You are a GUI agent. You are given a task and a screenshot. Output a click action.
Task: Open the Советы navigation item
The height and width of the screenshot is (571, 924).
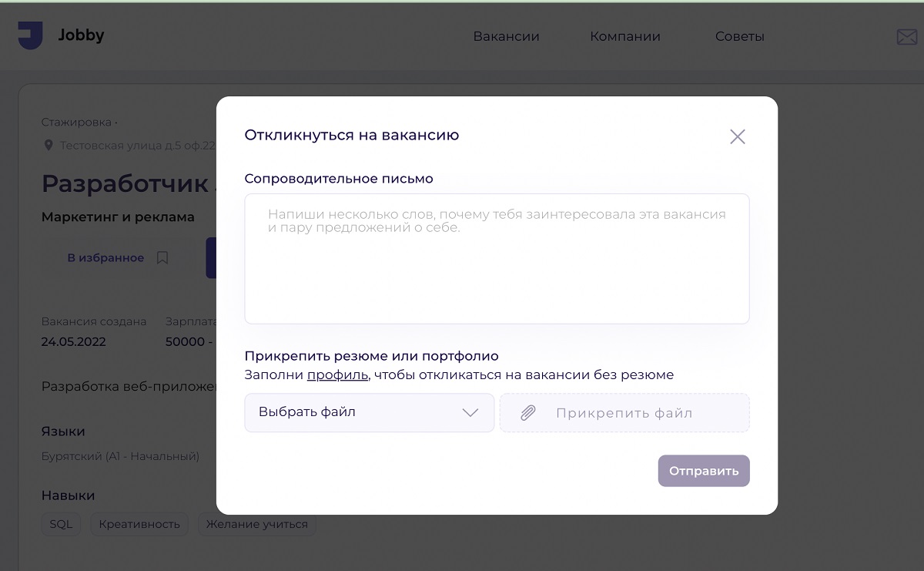tap(739, 35)
